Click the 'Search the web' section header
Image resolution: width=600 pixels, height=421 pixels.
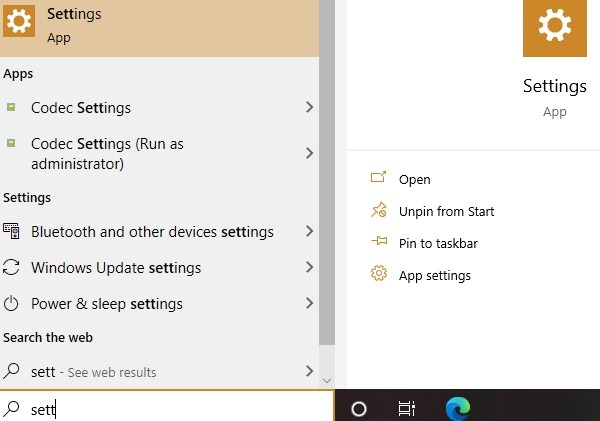48,338
